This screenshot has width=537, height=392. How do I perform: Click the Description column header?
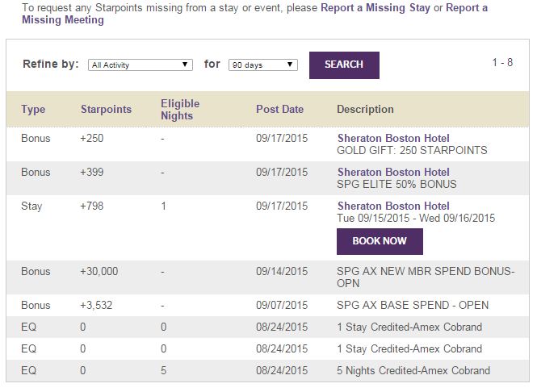coord(365,110)
